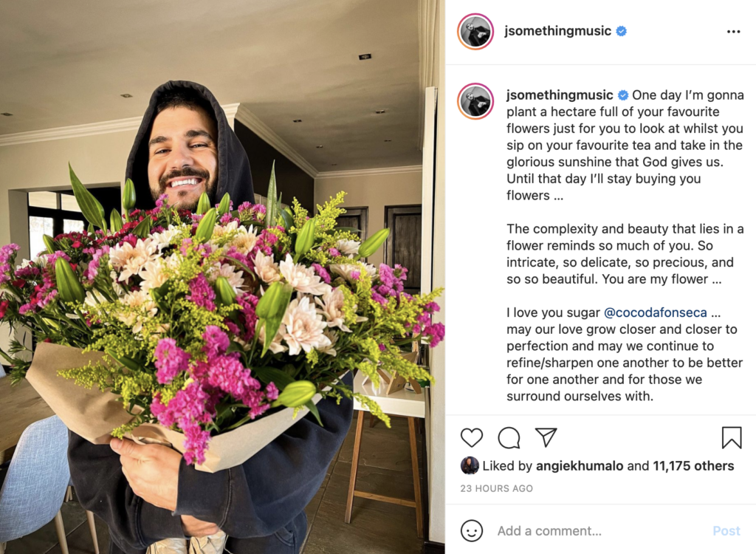
Task: Open the 23 HOURS AGO timestamp
Action: (x=497, y=488)
